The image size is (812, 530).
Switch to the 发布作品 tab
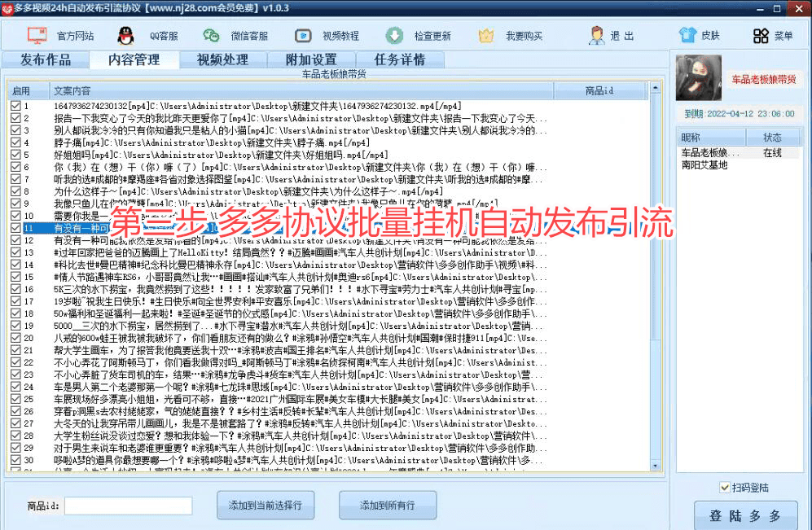pos(46,59)
